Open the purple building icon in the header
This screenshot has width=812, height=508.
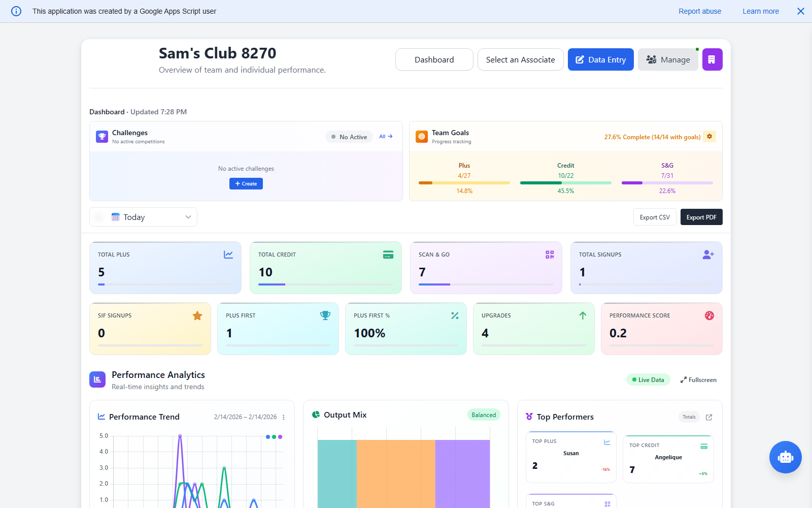(712, 59)
